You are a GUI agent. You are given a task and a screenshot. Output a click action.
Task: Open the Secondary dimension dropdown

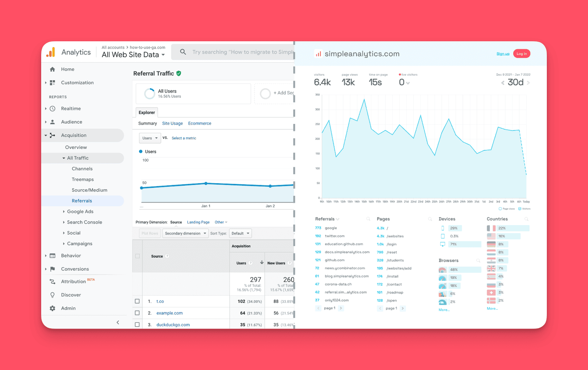185,234
